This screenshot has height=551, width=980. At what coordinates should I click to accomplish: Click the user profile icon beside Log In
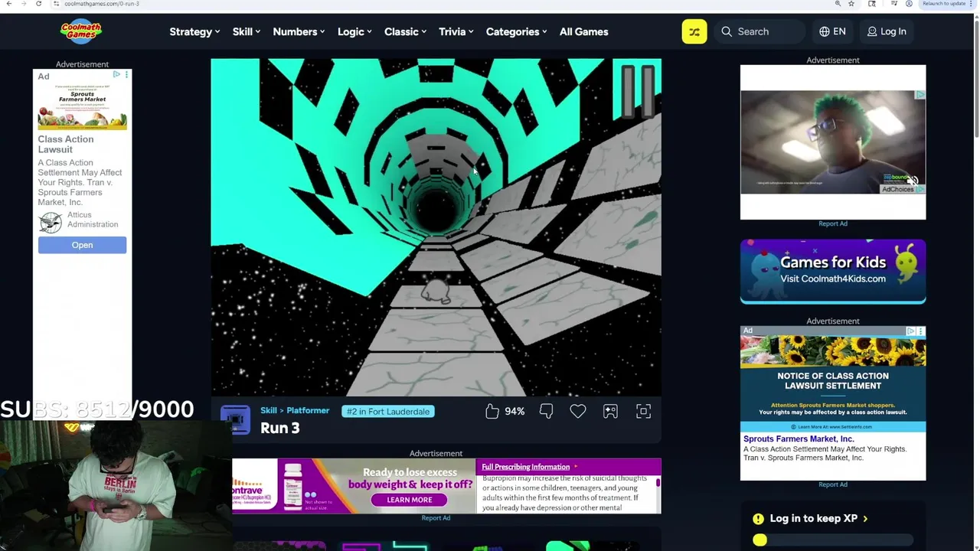tap(872, 31)
